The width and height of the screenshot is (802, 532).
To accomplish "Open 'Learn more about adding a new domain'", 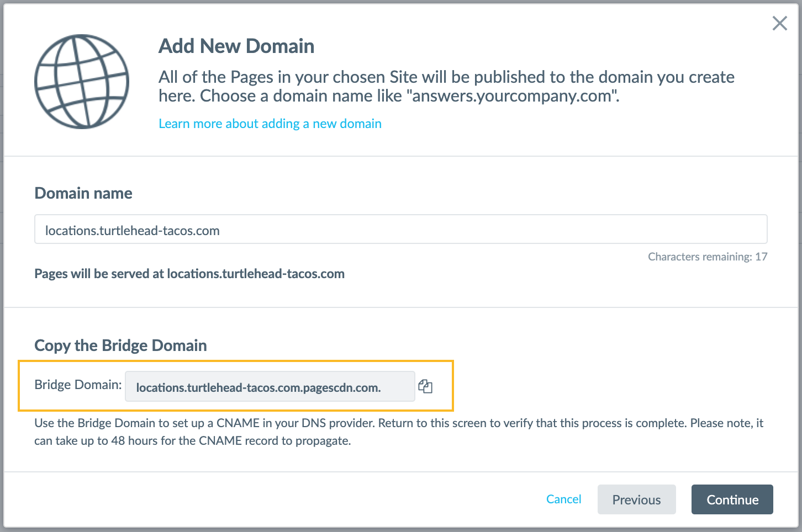I will pos(270,124).
